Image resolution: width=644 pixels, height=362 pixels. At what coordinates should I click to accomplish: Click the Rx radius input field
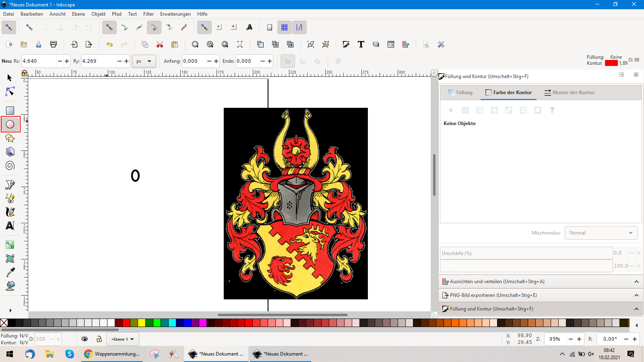pyautogui.click(x=39, y=61)
